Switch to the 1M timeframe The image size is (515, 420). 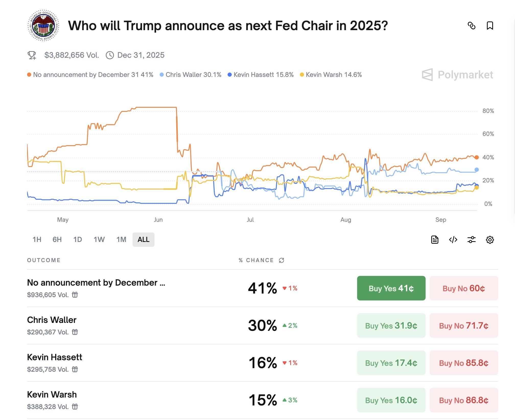pos(121,240)
